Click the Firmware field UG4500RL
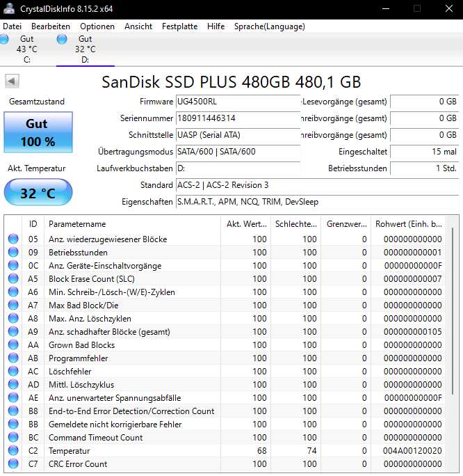463x476 pixels. click(238, 102)
